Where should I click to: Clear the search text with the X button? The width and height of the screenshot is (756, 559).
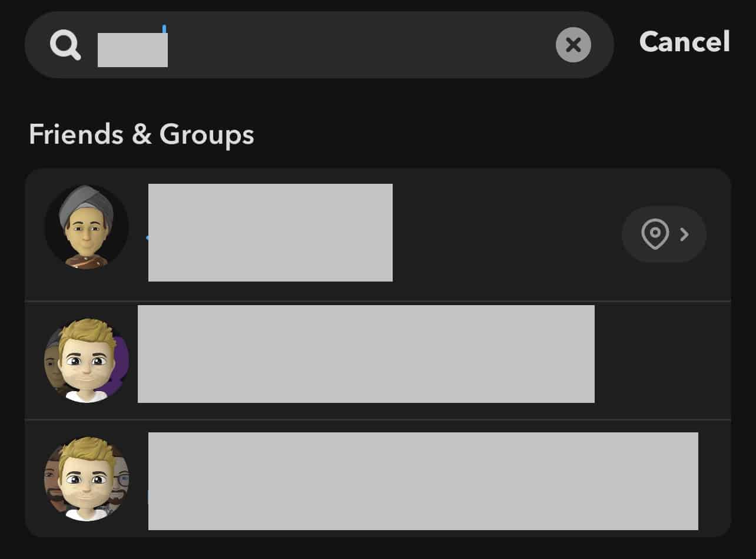tap(573, 45)
